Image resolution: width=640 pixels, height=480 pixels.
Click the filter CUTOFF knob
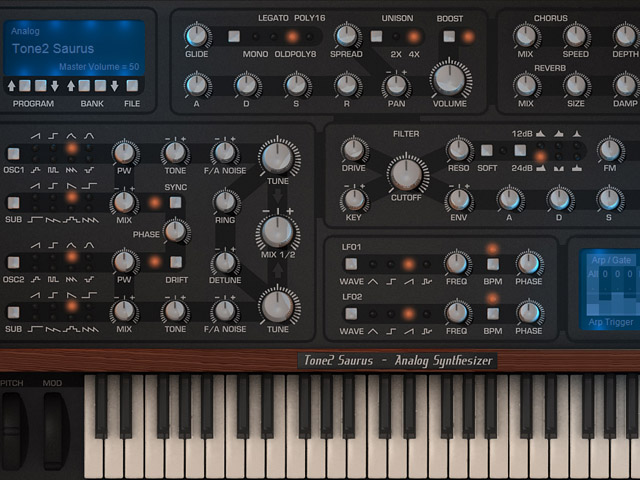[x=406, y=174]
